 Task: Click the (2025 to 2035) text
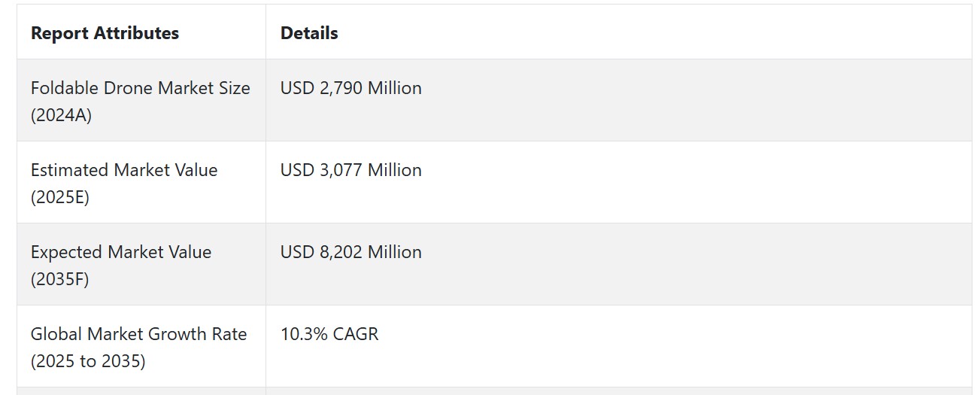pos(88,362)
